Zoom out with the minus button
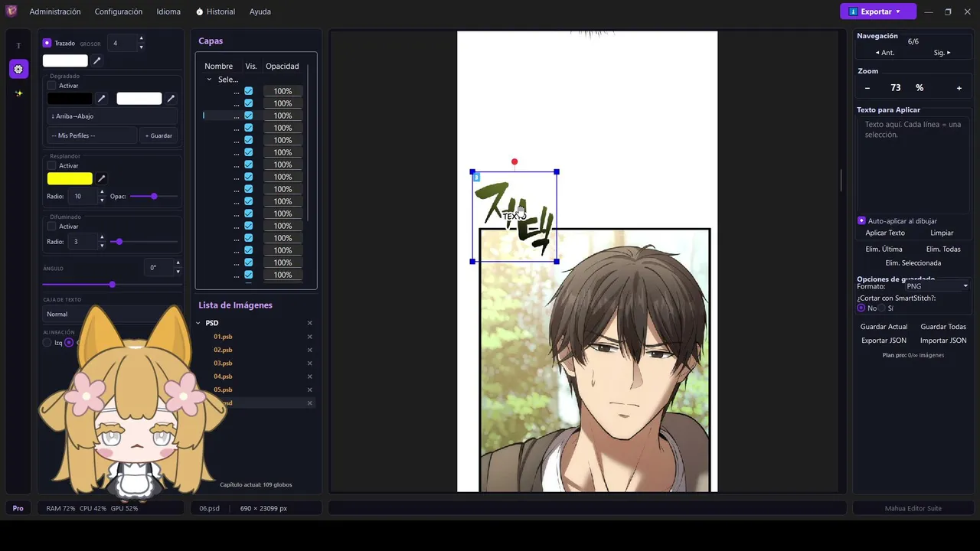980x551 pixels. point(867,88)
